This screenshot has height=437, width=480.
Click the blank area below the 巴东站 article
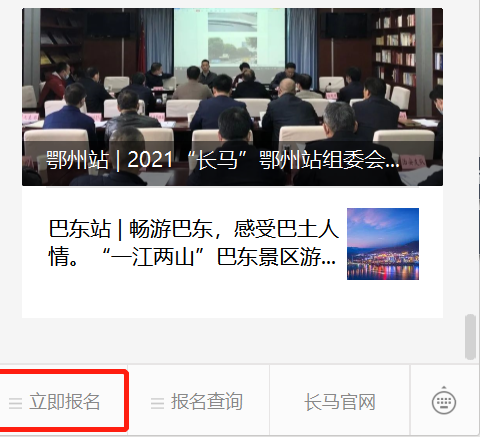tap(232, 300)
